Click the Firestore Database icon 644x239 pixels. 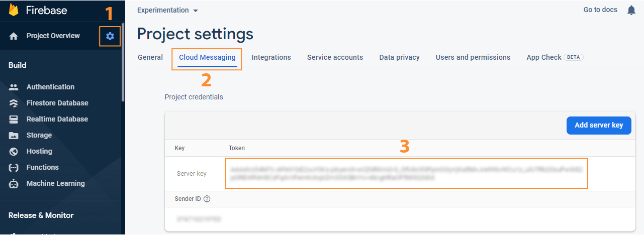14,103
